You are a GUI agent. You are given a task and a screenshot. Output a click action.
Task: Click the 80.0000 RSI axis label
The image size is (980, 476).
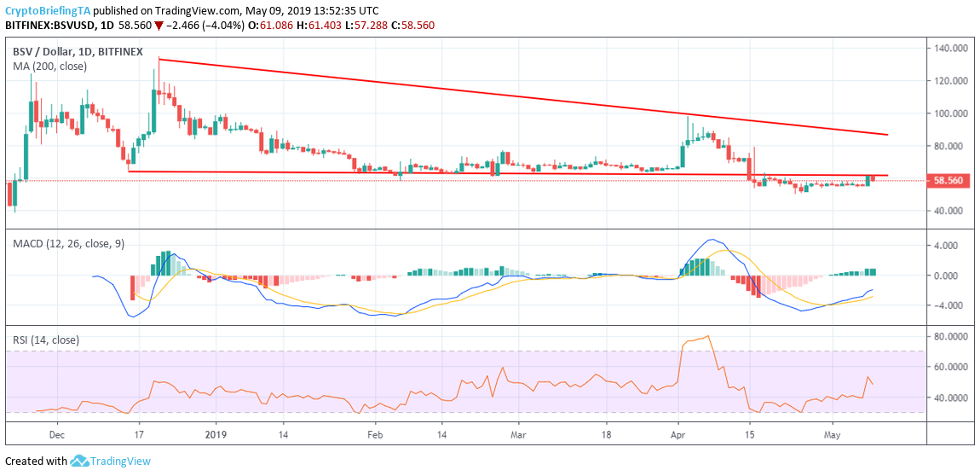point(953,337)
